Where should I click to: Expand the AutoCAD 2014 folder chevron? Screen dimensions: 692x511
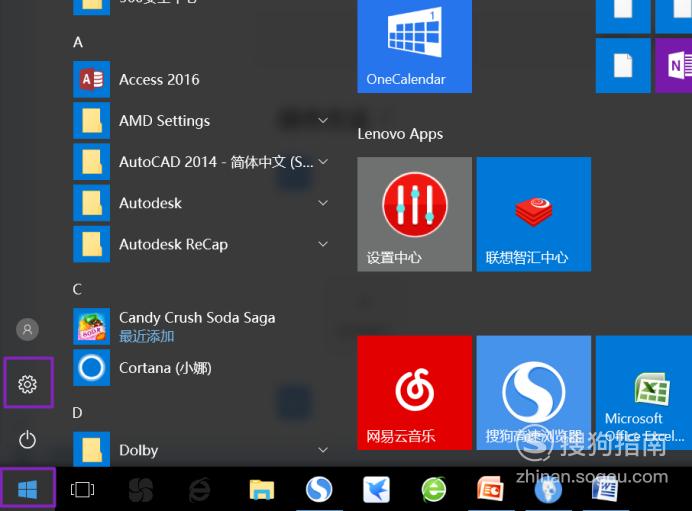click(323, 162)
